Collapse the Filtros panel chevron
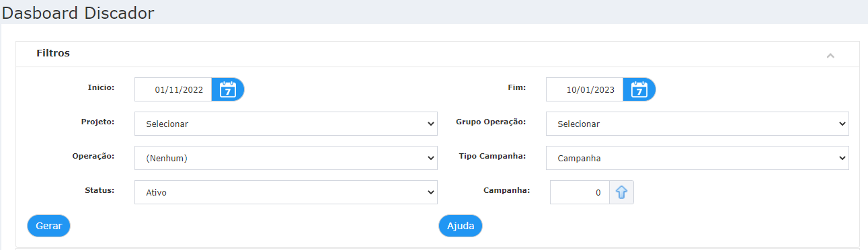The height and width of the screenshot is (250, 868). pos(830,55)
